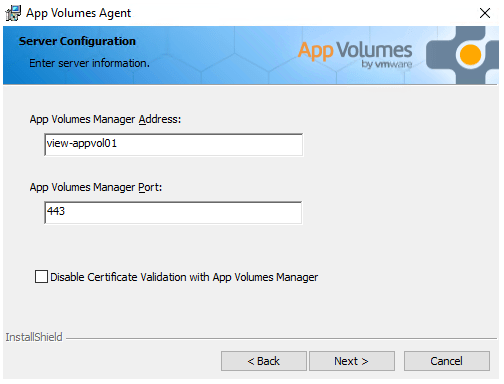This screenshot has width=504, height=384.
Task: Proceed with the Next button
Action: pyautogui.click(x=352, y=361)
